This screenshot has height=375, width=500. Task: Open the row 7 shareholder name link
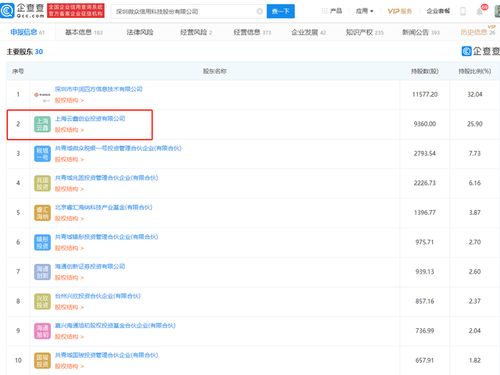tap(90, 266)
